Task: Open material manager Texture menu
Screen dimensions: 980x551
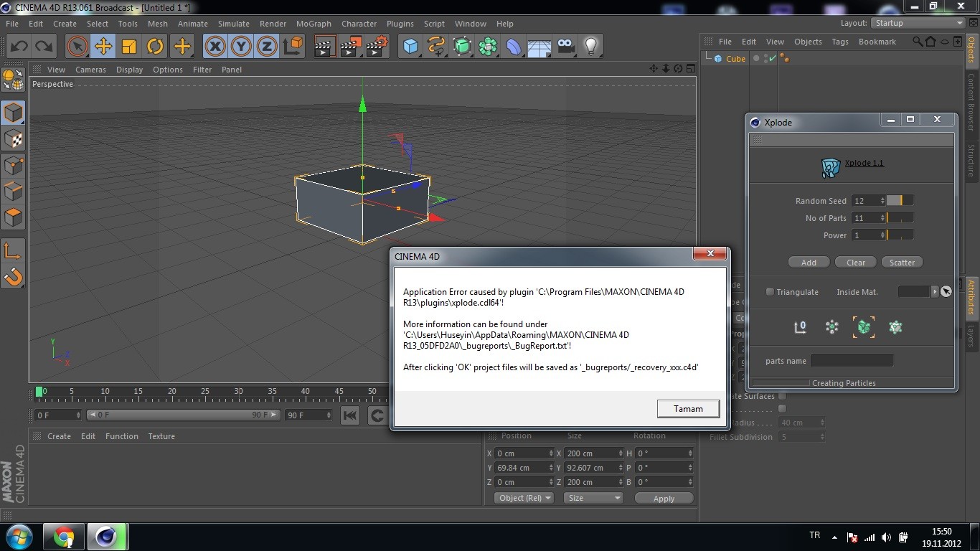Action: (x=161, y=436)
